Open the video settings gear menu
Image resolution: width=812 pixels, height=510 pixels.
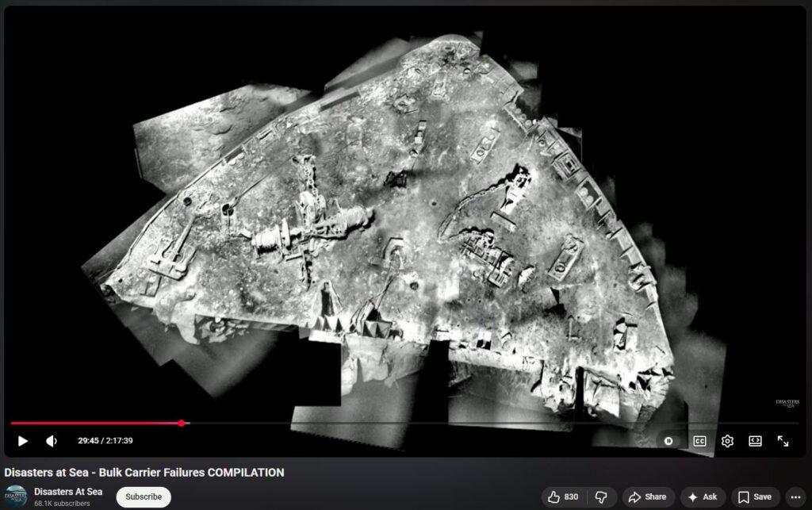tap(727, 441)
